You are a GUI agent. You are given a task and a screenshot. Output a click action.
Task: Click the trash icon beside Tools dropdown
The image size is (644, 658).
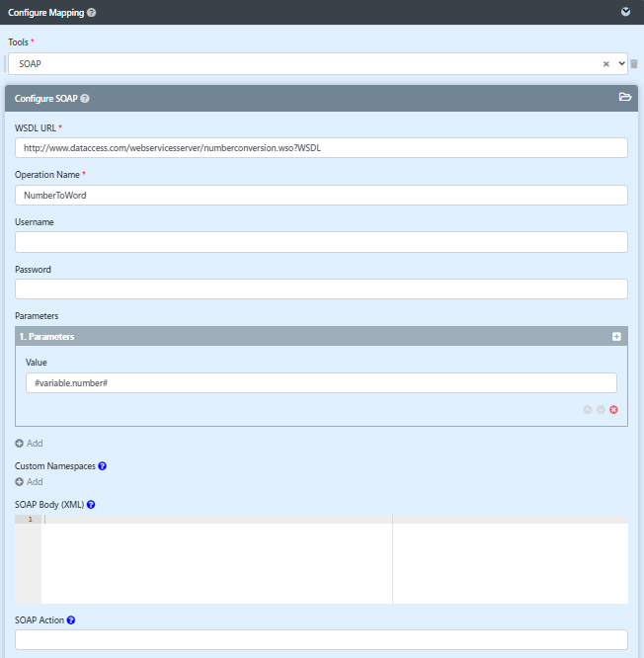(x=634, y=64)
